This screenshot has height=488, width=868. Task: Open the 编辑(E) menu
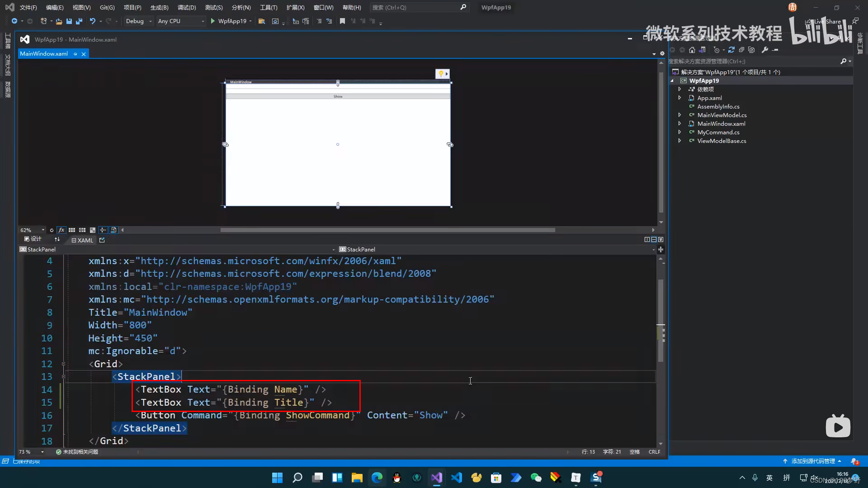click(55, 8)
